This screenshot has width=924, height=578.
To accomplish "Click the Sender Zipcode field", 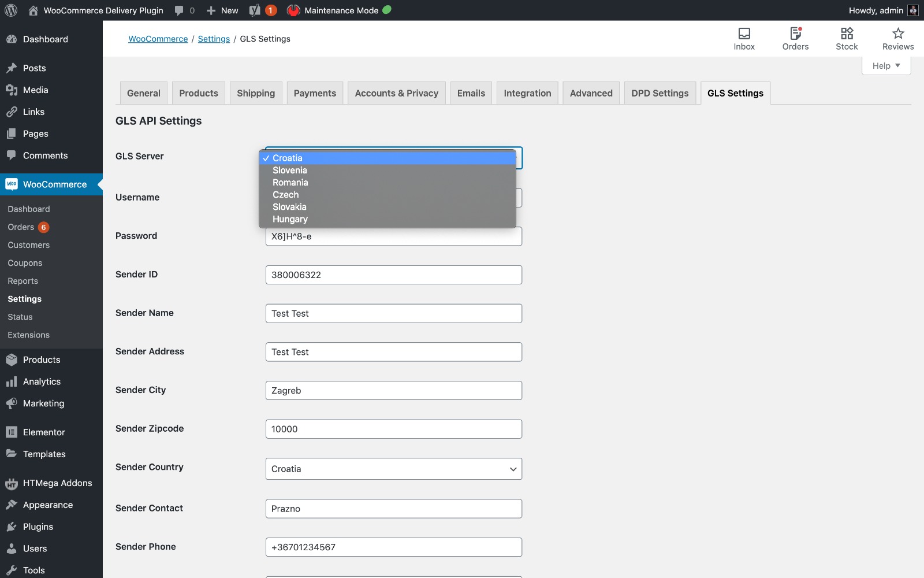I will pos(394,429).
